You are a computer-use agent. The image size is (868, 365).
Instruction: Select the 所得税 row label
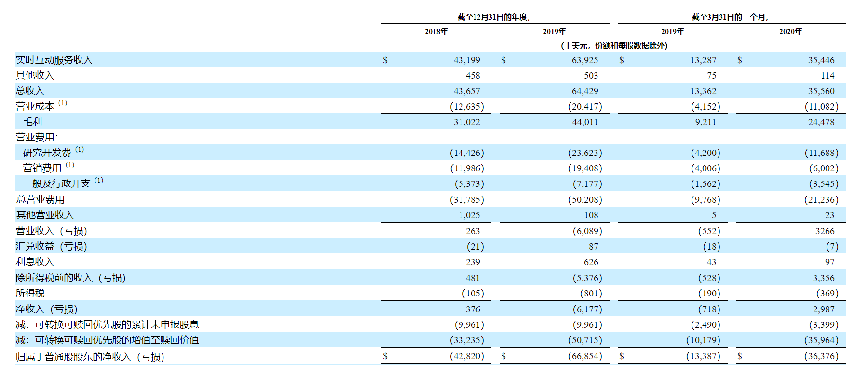[x=30, y=293]
